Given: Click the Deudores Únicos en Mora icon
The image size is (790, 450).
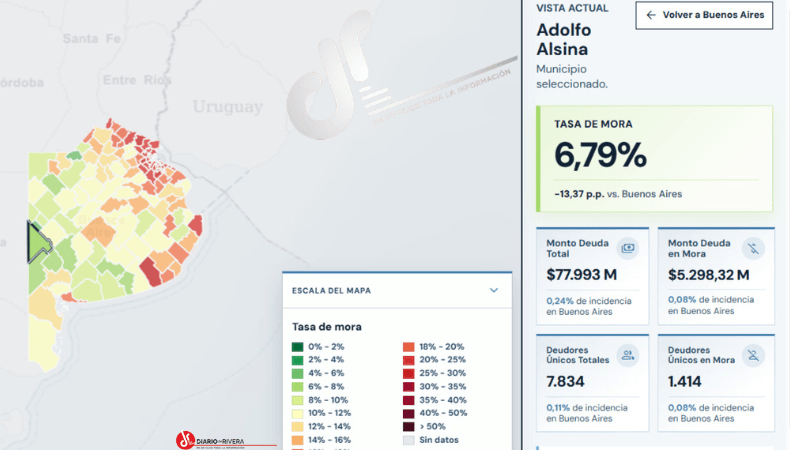Looking at the screenshot, I should (x=753, y=355).
